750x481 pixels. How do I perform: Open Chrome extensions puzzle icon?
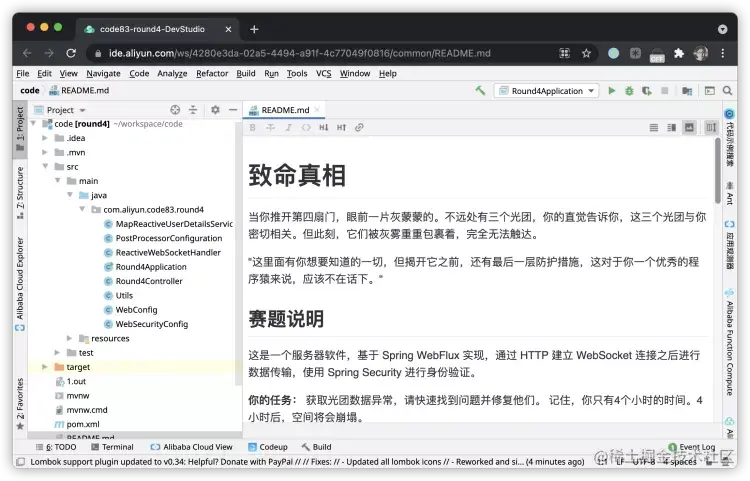point(679,53)
